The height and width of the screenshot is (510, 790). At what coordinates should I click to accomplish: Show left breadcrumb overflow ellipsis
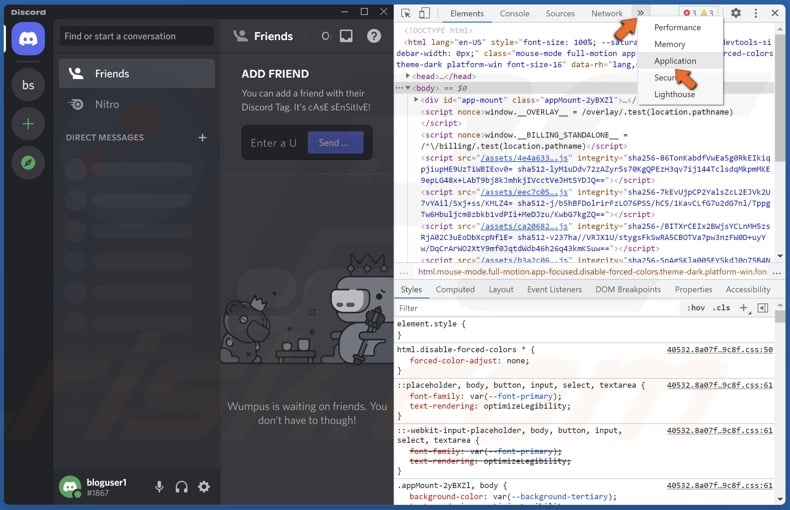[x=404, y=272]
